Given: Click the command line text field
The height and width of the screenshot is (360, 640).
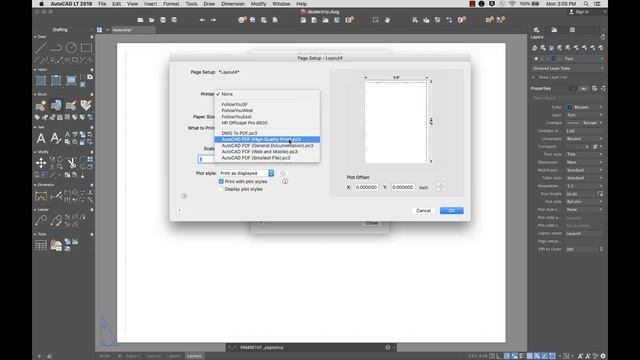Looking at the screenshot, I should click(x=310, y=348).
